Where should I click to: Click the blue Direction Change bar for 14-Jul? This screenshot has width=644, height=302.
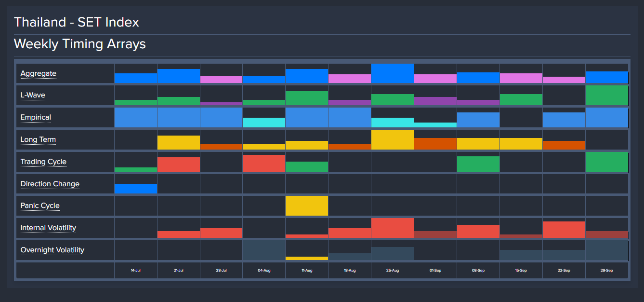(136, 189)
